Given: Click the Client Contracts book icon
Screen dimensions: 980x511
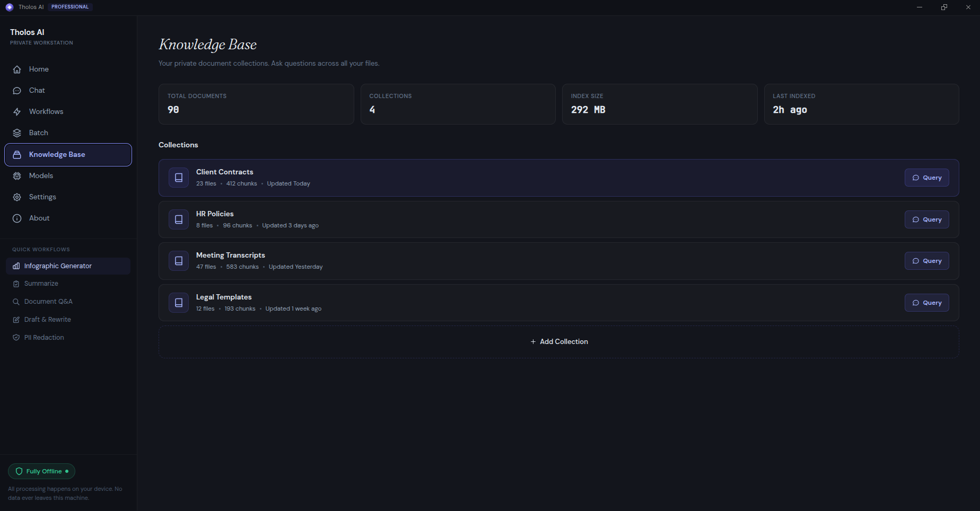Looking at the screenshot, I should (179, 178).
